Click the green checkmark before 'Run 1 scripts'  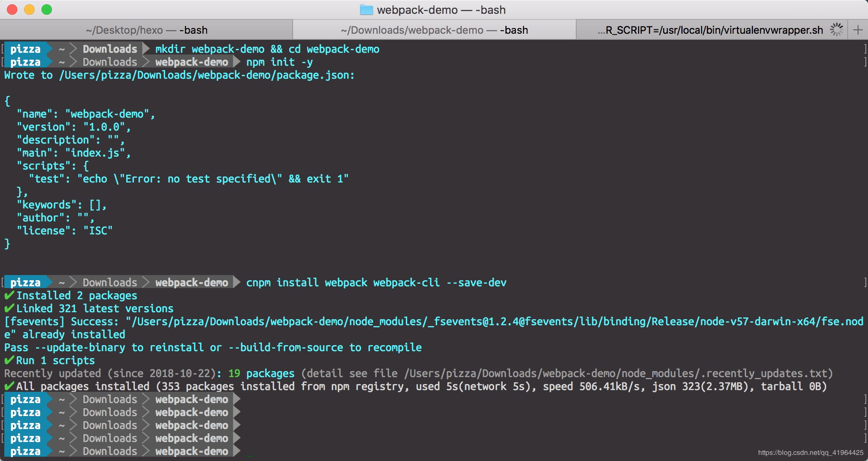pos(9,360)
